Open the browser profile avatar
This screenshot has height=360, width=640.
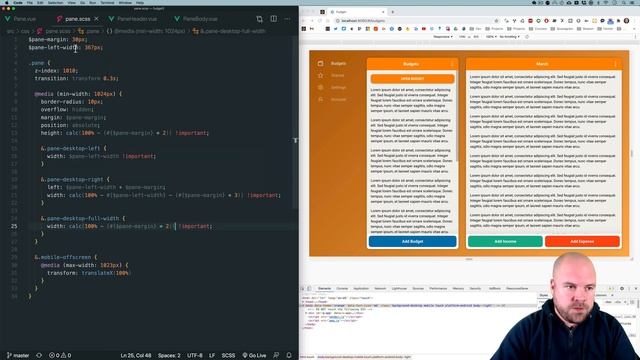coord(626,20)
